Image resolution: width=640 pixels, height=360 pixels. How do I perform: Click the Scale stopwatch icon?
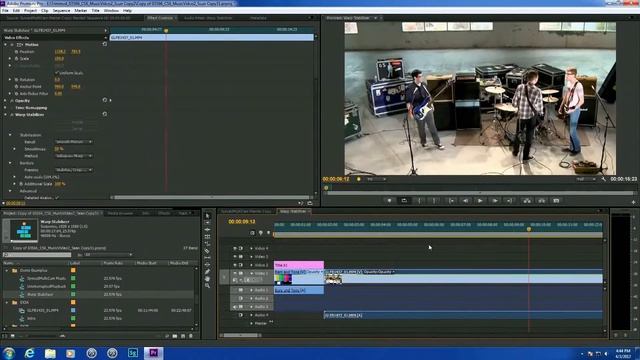pyautogui.click(x=16, y=58)
